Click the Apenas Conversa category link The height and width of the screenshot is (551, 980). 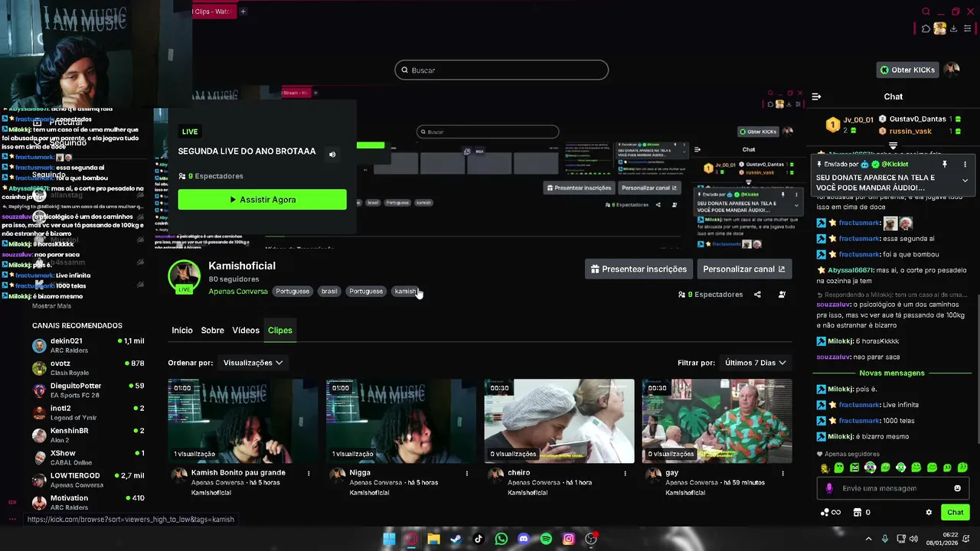coord(238,292)
